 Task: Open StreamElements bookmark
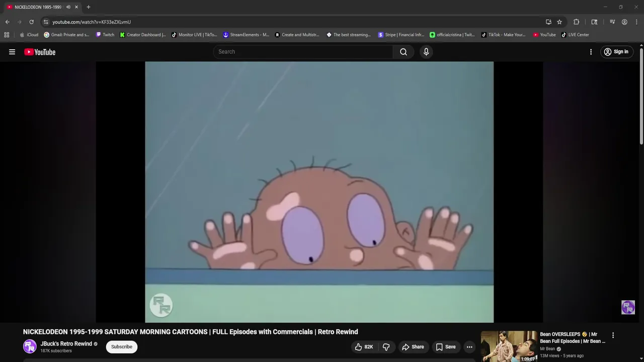tap(246, 35)
